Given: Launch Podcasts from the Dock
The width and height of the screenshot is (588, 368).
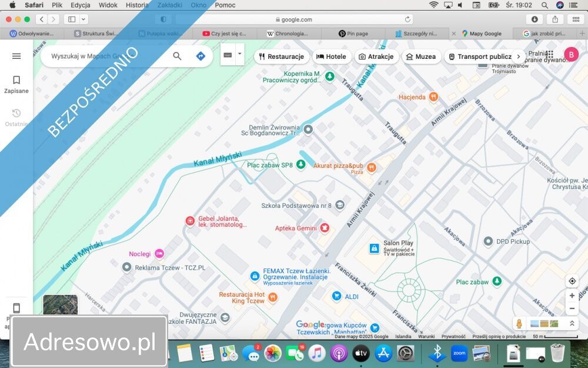Looking at the screenshot, I should click(339, 353).
